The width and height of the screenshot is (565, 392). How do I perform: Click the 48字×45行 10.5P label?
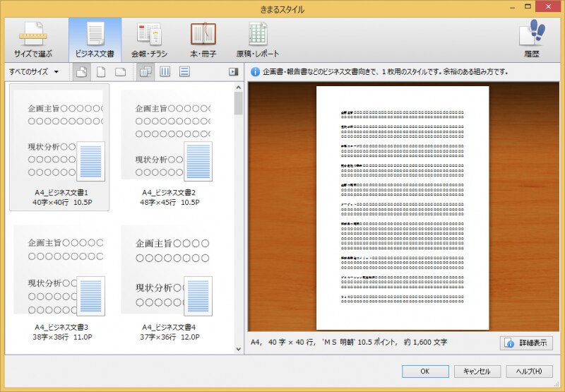169,202
